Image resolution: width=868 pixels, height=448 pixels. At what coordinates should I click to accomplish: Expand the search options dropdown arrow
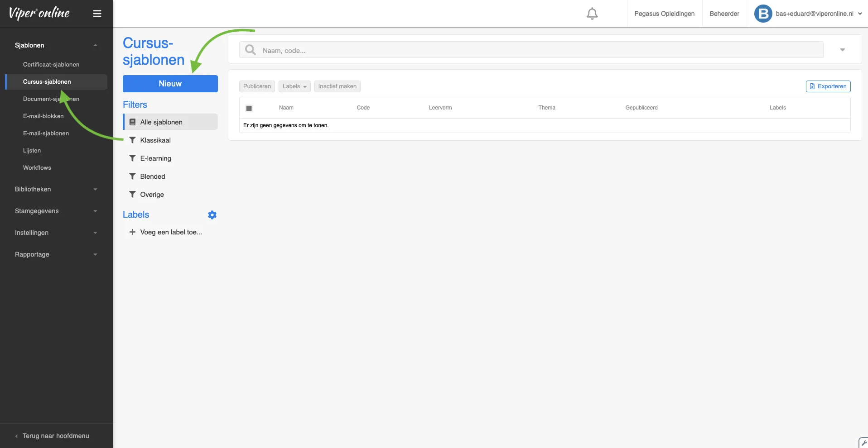click(x=842, y=50)
